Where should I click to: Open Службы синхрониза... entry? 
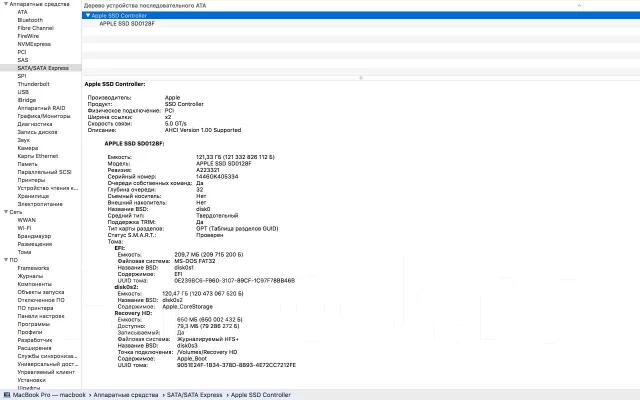(47, 356)
